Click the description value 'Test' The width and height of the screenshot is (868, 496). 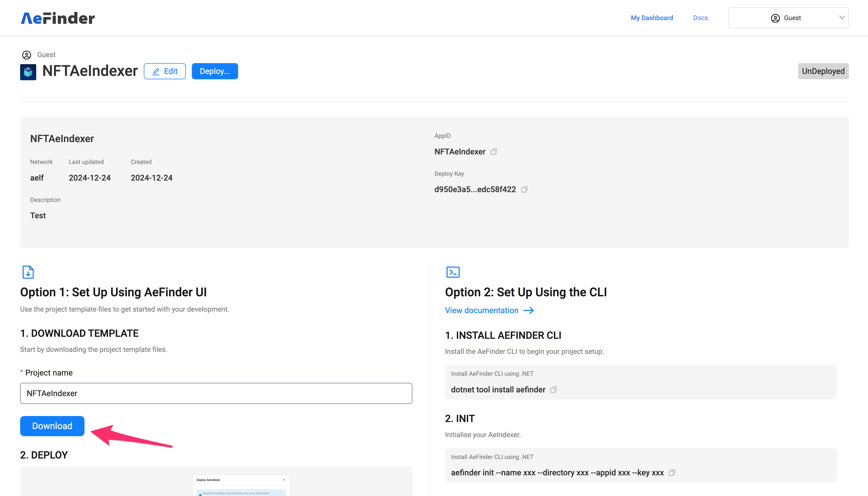coord(38,216)
